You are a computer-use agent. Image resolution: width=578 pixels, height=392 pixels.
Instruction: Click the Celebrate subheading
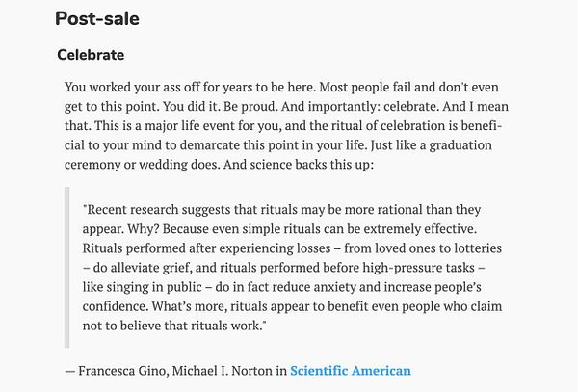pos(91,55)
